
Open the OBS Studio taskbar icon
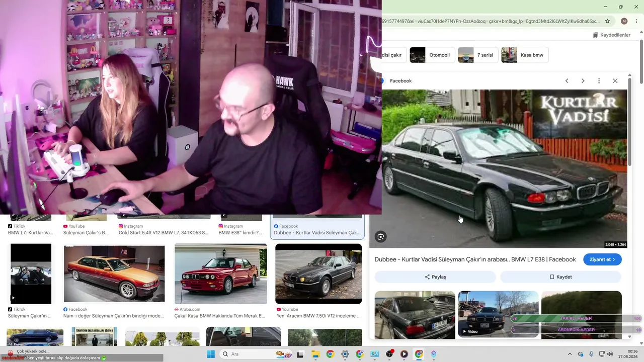389,354
